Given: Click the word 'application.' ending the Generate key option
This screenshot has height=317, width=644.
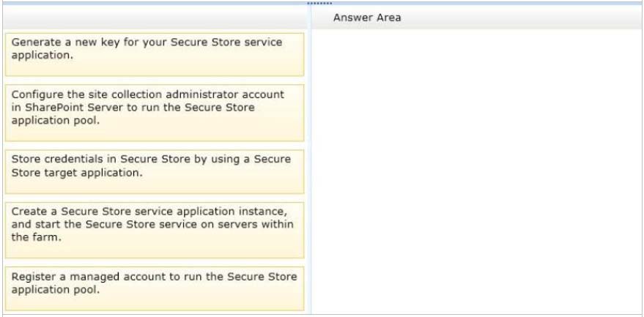Looking at the screenshot, I should tap(42, 55).
